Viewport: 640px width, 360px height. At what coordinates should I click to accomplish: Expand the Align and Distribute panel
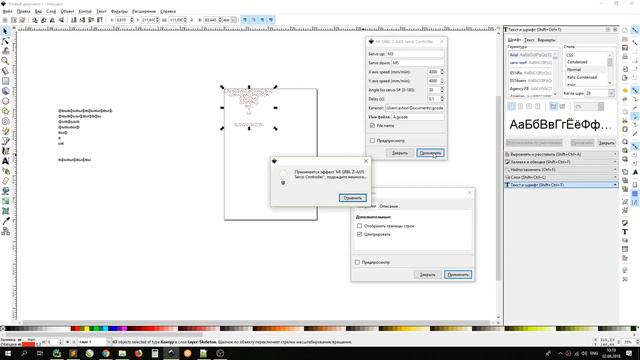click(561, 154)
